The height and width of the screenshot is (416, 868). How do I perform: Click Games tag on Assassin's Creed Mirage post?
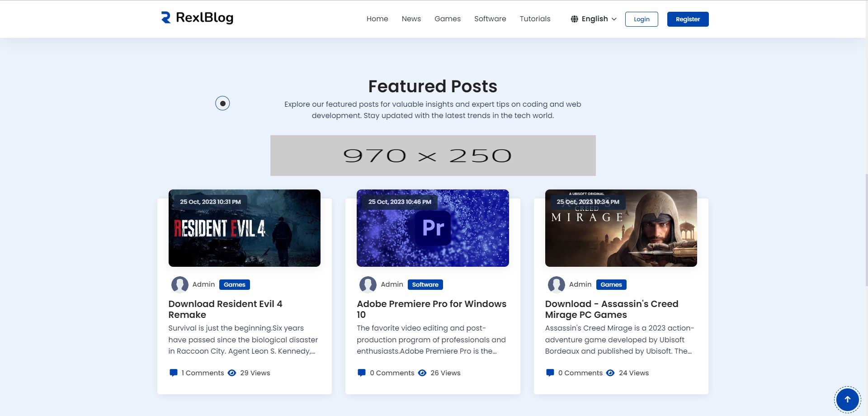click(611, 284)
